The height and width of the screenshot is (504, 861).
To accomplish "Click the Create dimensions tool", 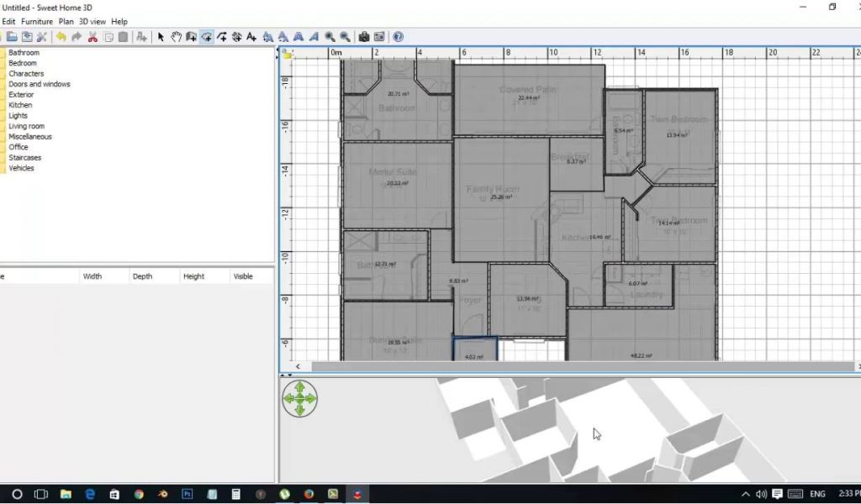I will [236, 37].
